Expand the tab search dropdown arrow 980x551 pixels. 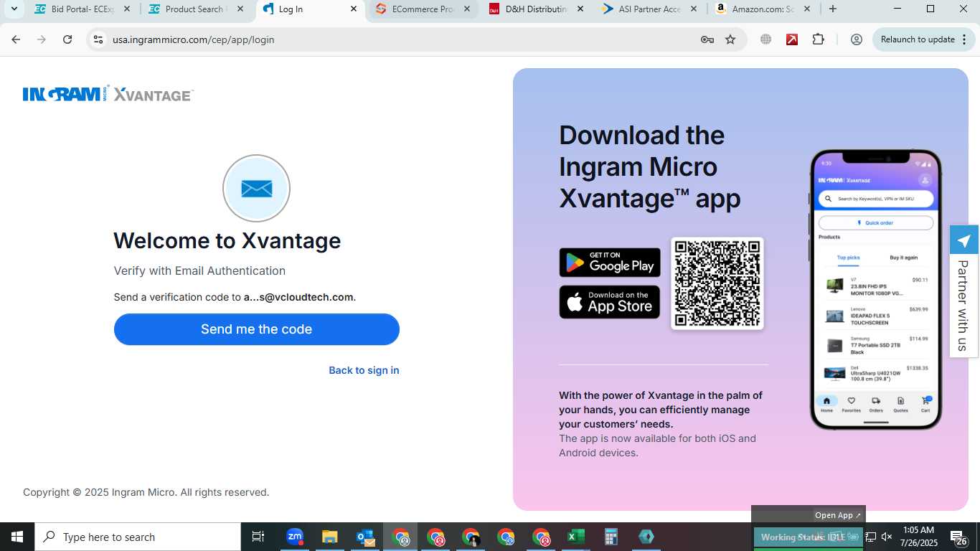click(x=14, y=9)
